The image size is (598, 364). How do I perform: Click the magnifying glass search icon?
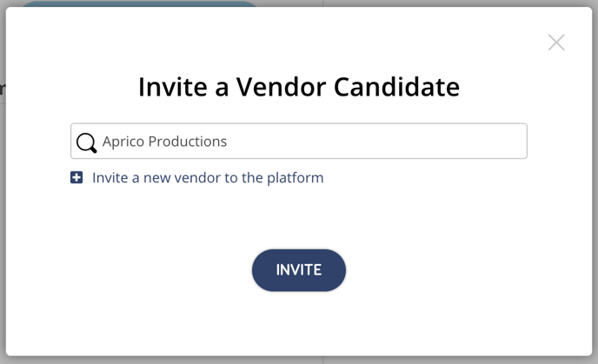[87, 143]
